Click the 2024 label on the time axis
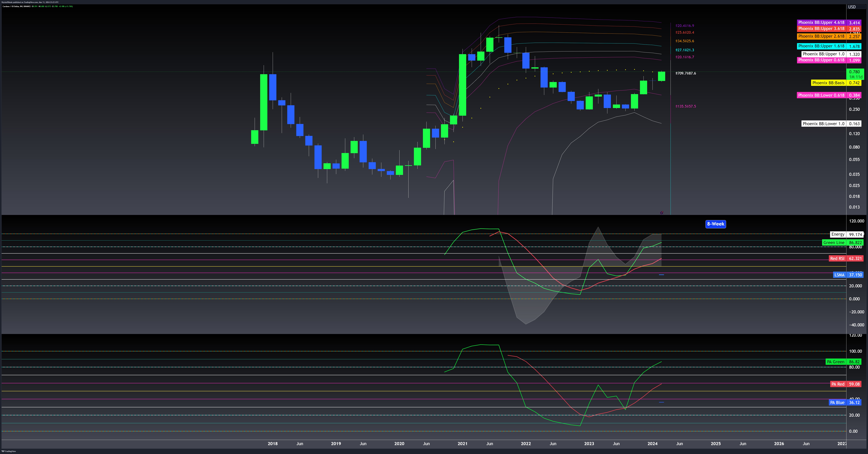The height and width of the screenshot is (454, 868). 653,444
